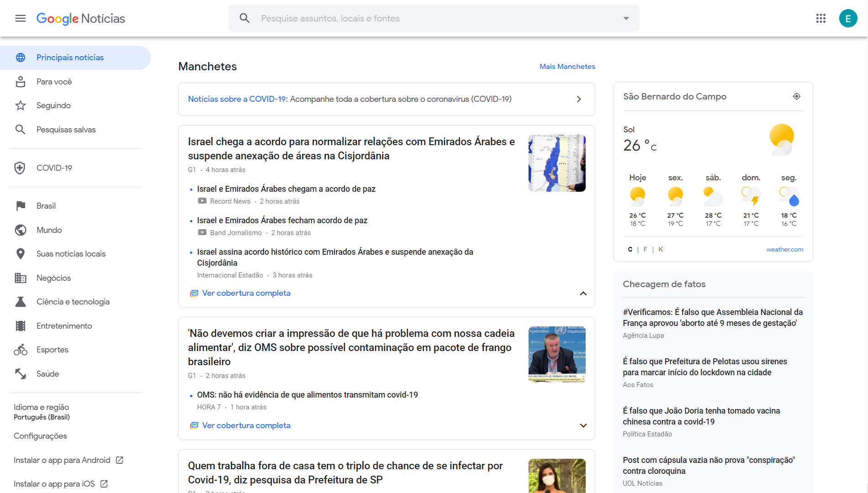Open Seguindo in the sidebar

53,105
